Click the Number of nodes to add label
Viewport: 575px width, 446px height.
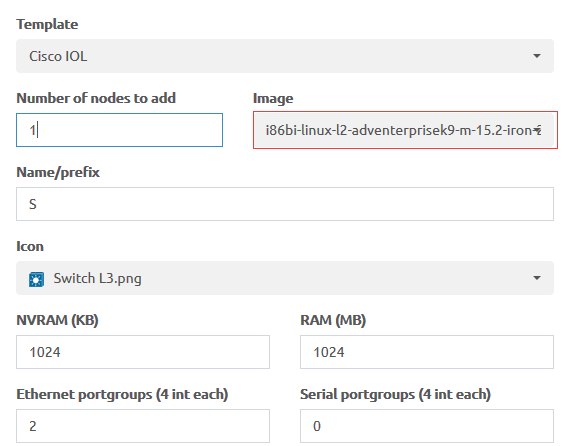tap(96, 98)
